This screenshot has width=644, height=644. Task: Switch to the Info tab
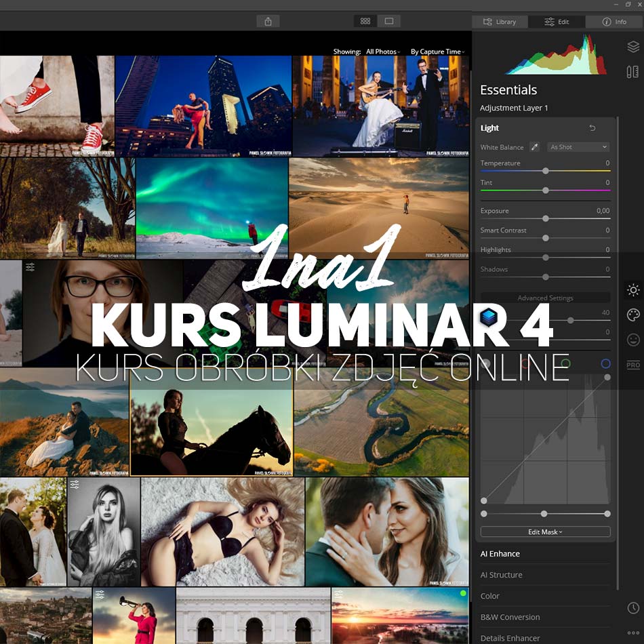[x=614, y=22]
